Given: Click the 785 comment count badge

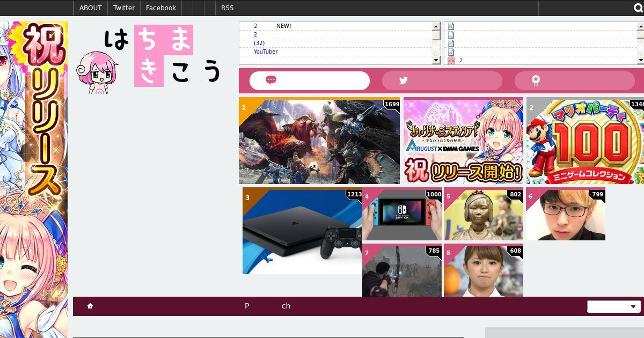Looking at the screenshot, I should [x=434, y=251].
